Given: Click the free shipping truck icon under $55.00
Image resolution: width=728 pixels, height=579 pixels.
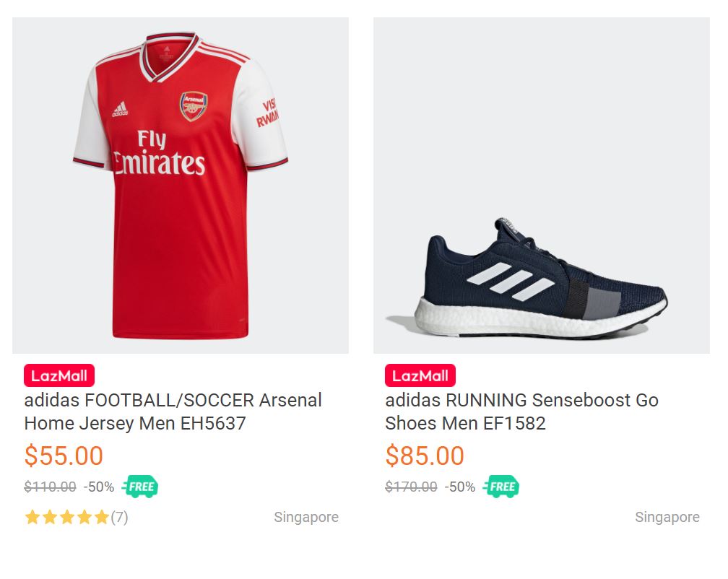Looking at the screenshot, I should coord(140,487).
